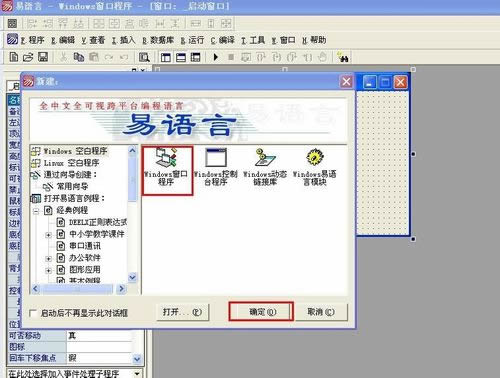Expand the 办公软件 tree node
500x378 pixels.
click(48, 258)
